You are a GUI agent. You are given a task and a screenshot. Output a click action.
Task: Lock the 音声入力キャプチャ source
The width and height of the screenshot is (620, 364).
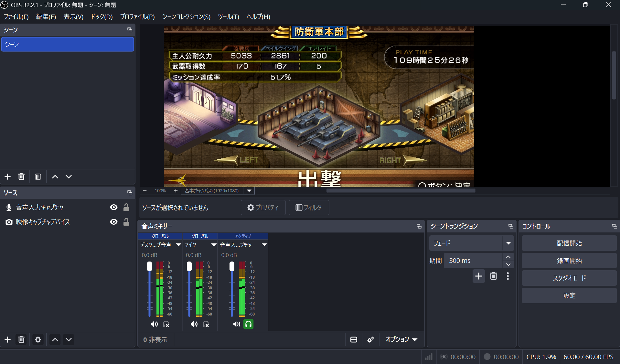(x=126, y=207)
